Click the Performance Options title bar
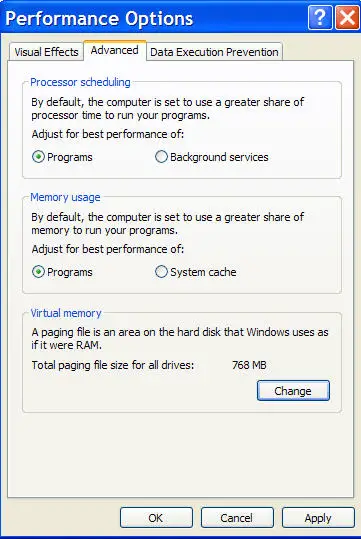This screenshot has height=539, width=361. pos(155,18)
